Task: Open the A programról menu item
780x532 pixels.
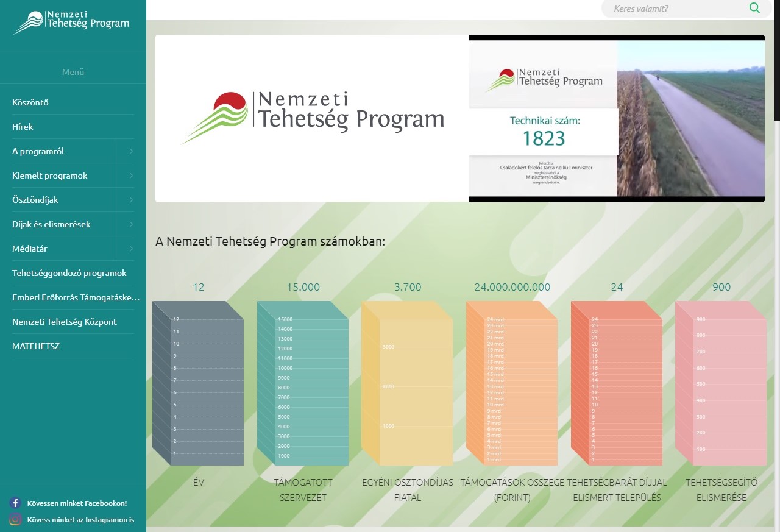Action: [x=64, y=151]
